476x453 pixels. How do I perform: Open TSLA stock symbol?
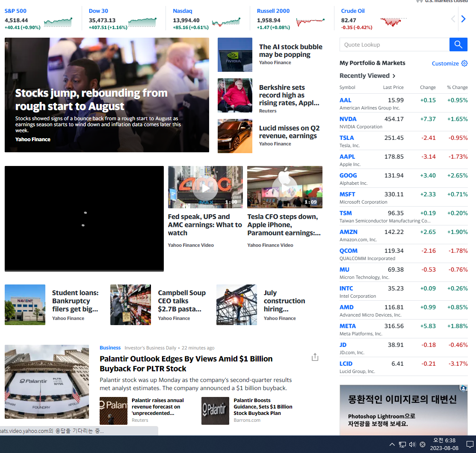pyautogui.click(x=347, y=138)
